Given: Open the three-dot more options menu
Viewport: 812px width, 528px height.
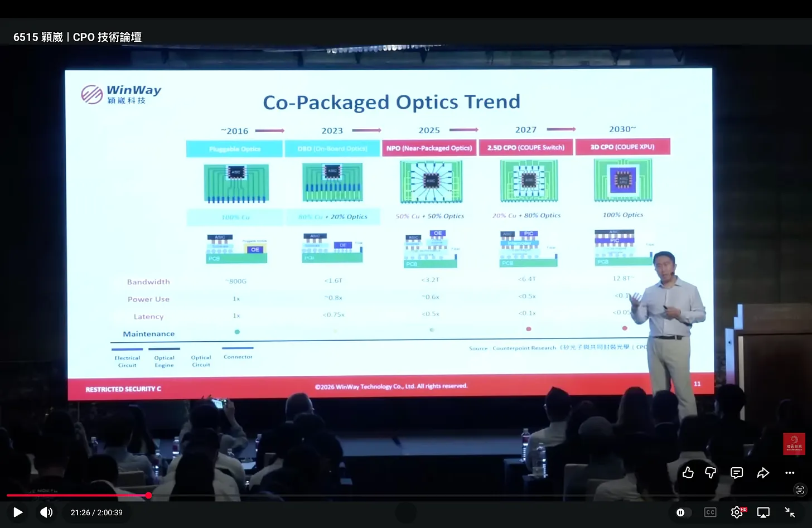Looking at the screenshot, I should (x=790, y=473).
